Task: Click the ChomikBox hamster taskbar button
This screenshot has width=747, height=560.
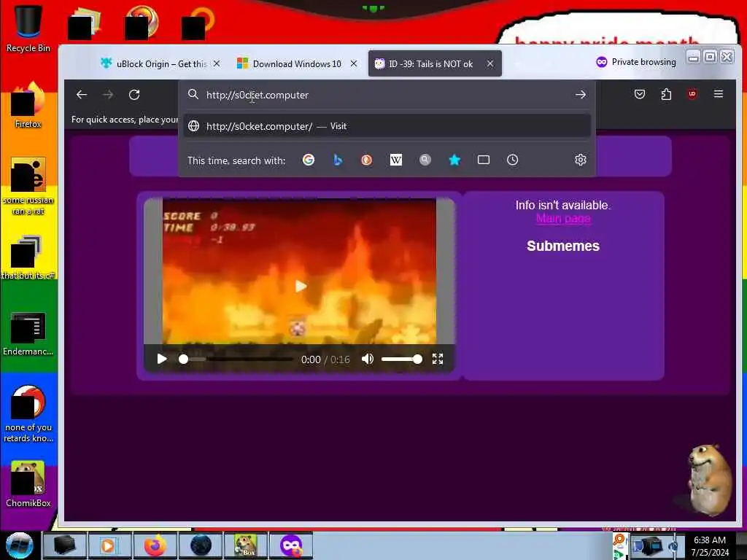Action: 246,545
